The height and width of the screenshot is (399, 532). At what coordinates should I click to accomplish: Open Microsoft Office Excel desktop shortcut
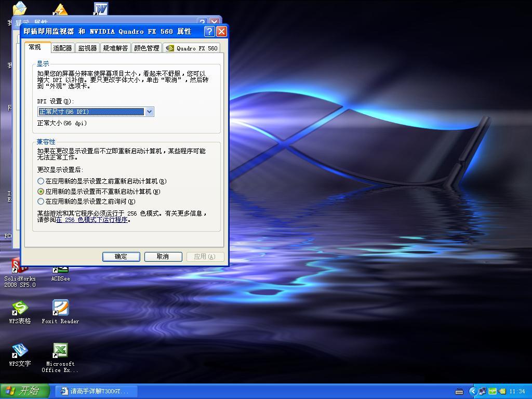coord(60,357)
